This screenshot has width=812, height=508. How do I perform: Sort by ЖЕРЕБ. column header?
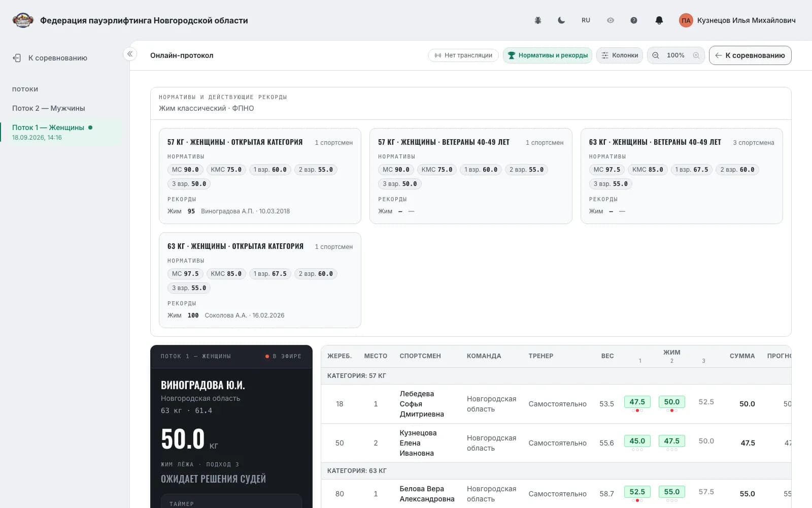tap(340, 356)
